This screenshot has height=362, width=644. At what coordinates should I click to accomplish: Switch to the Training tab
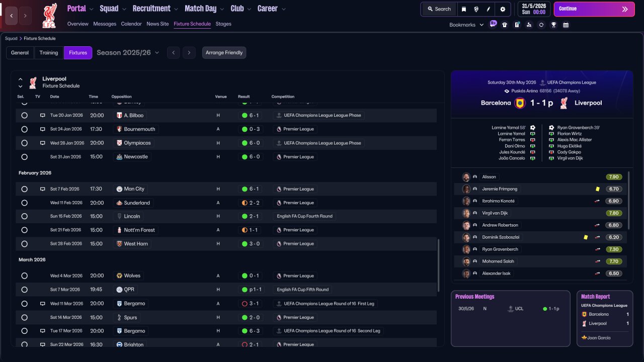[x=49, y=53]
